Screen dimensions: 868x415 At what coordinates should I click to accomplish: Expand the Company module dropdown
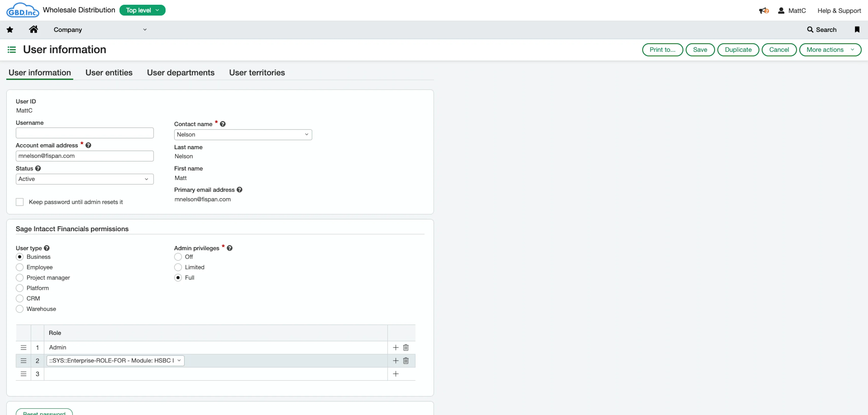(100, 30)
